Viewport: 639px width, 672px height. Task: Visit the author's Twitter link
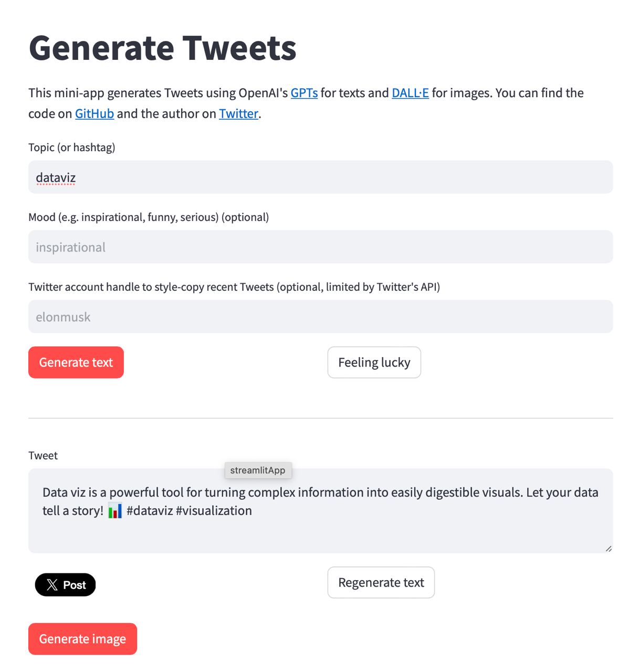click(x=238, y=114)
